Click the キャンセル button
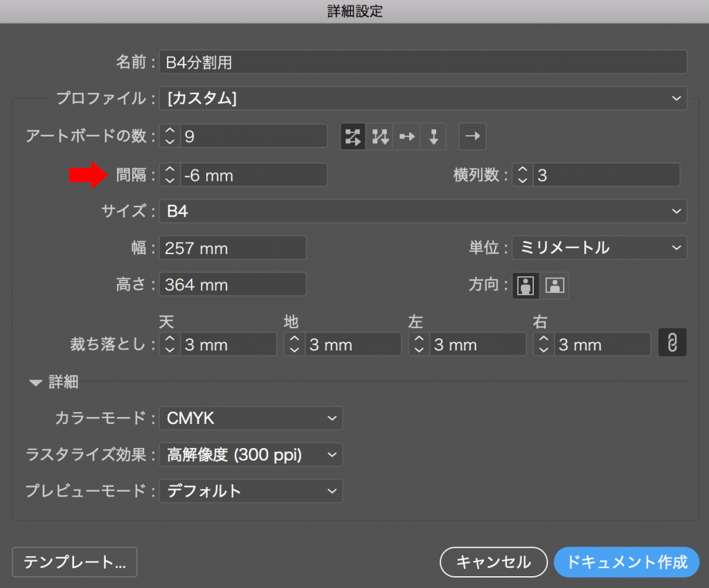 coord(493,562)
